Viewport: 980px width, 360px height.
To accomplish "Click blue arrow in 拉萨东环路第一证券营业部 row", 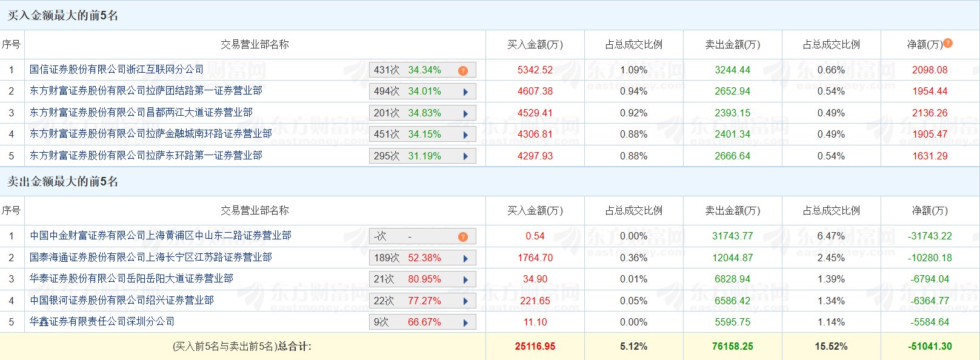I will 465,156.
